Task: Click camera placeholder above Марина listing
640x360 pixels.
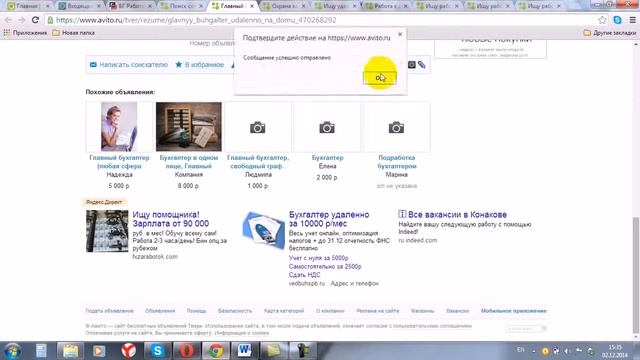Action: 396,128
